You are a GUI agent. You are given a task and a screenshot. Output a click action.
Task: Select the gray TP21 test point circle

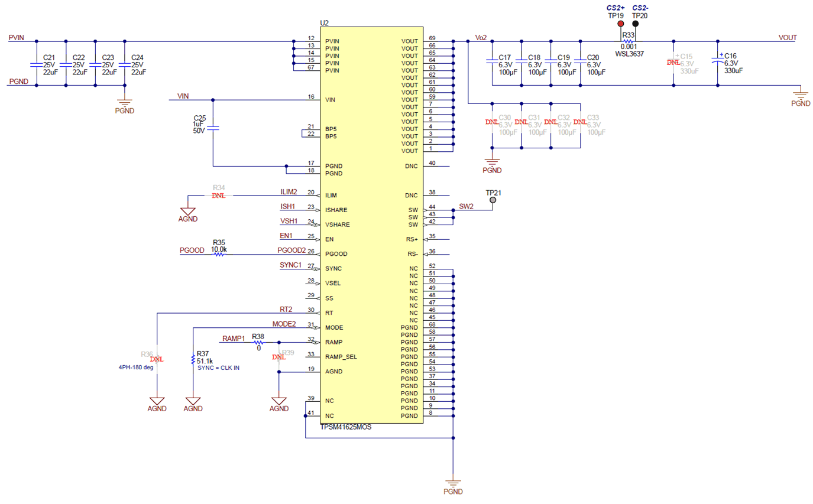click(x=493, y=200)
